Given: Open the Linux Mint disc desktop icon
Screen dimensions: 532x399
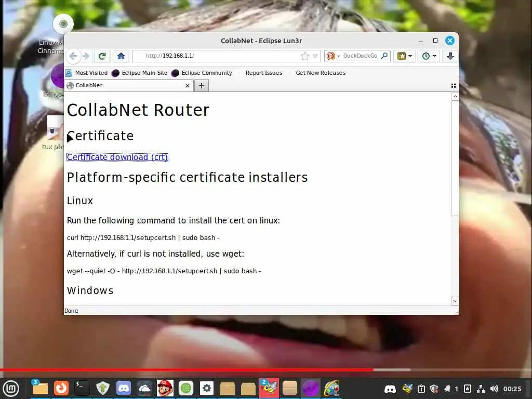Looking at the screenshot, I should point(63,24).
